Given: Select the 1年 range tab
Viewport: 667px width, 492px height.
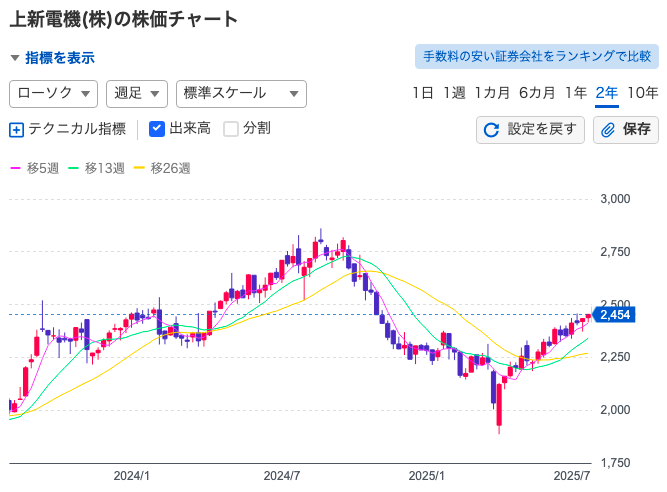Looking at the screenshot, I should click(x=576, y=93).
